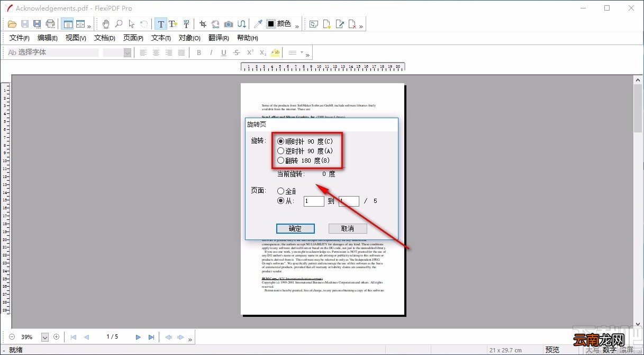Pick the Eyedropper color tool

coord(258,24)
